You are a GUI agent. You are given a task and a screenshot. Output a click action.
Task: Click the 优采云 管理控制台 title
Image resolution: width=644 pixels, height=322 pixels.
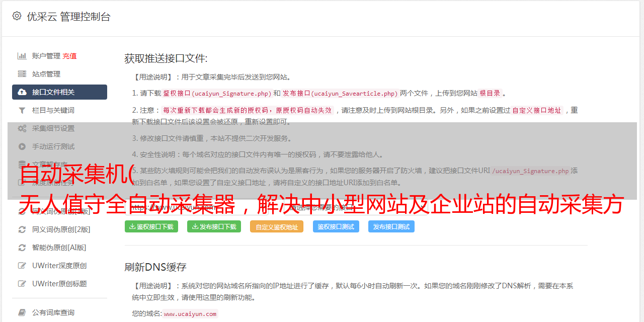68,17
